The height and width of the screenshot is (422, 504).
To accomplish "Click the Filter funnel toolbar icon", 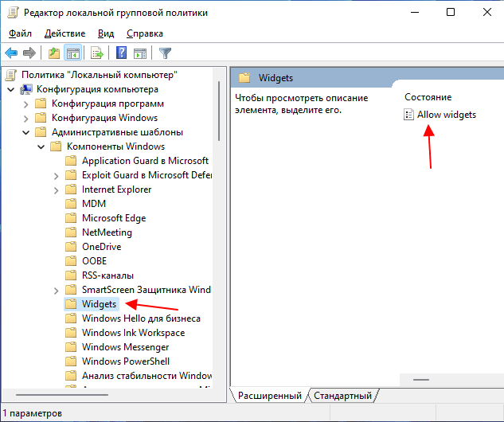I will pos(166,53).
